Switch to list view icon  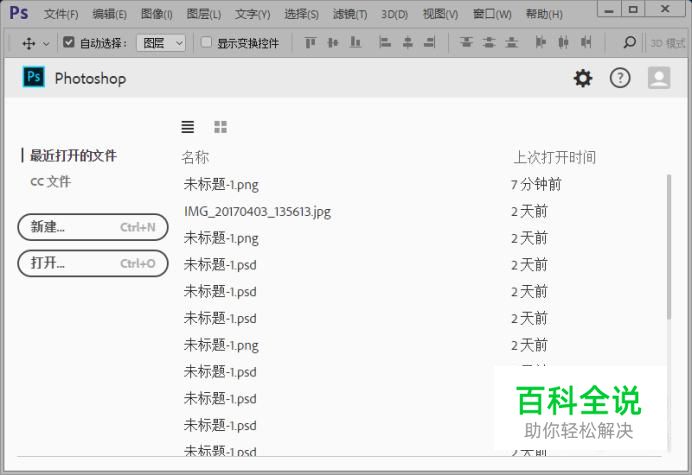188,127
